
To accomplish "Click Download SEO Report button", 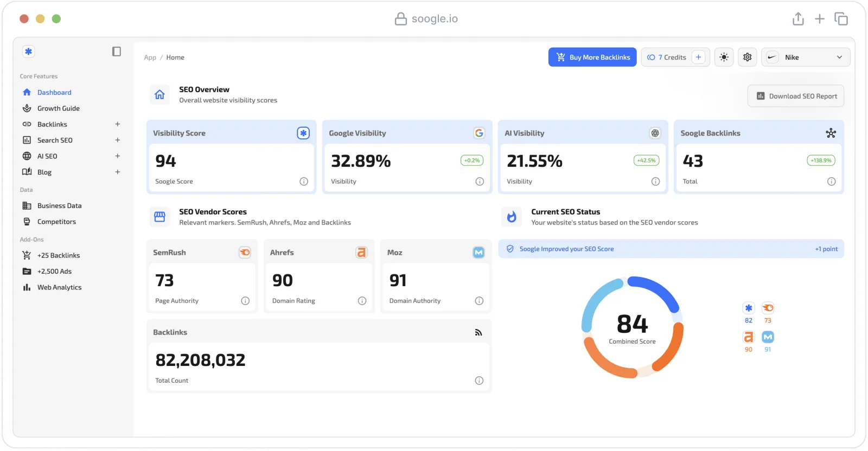I will tap(796, 96).
